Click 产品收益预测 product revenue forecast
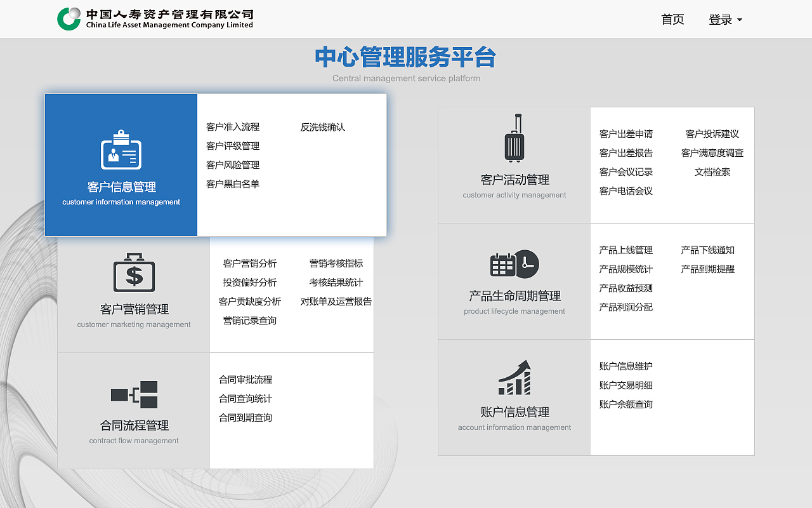 coord(625,288)
